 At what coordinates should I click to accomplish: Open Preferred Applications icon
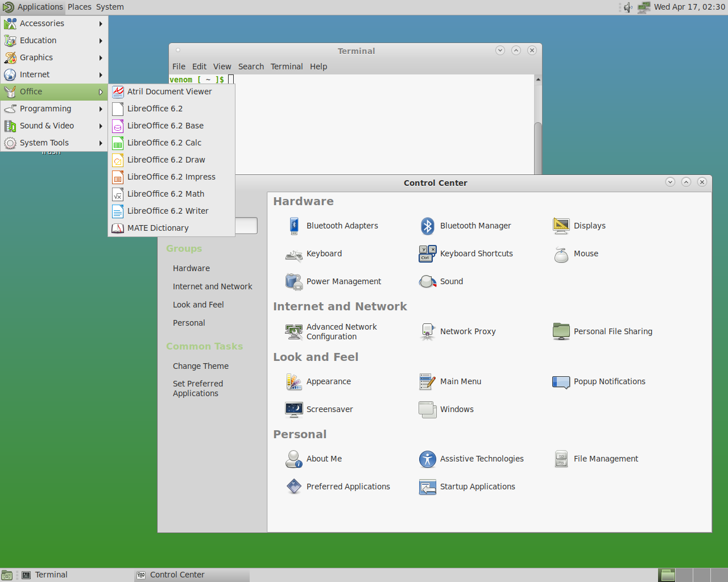click(294, 487)
